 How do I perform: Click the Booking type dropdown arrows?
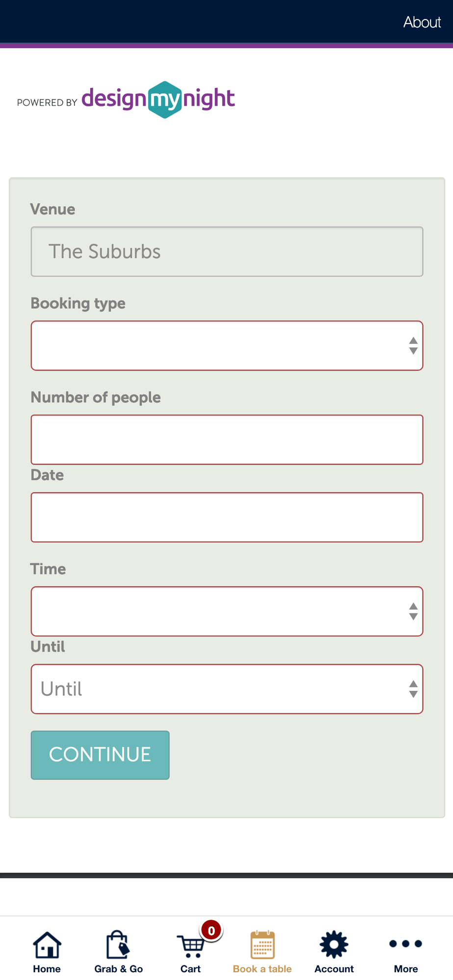(413, 346)
